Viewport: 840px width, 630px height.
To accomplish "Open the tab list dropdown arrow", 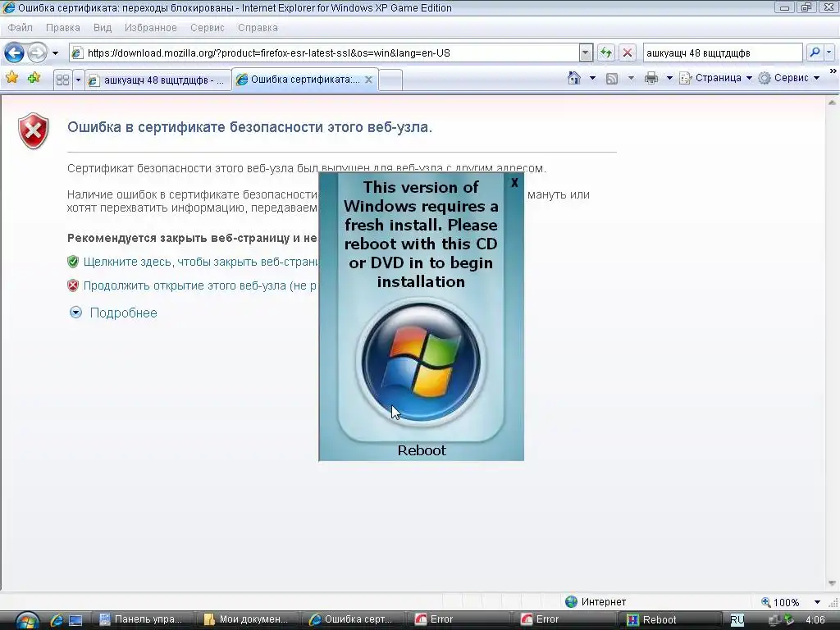I will 78,80.
